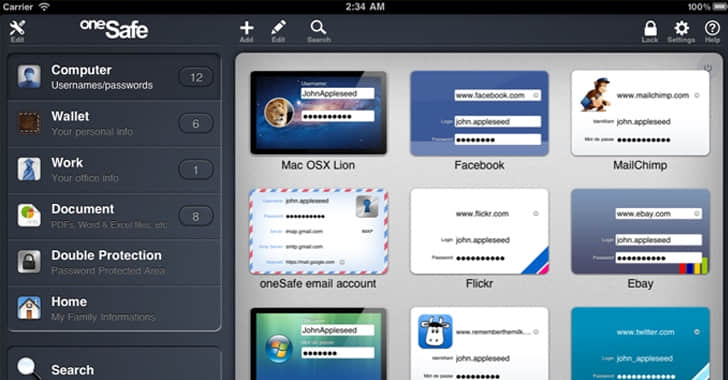Screen dimensions: 728x380
Task: Click the wrench and screwdriver Edit icon
Action: [x=17, y=28]
